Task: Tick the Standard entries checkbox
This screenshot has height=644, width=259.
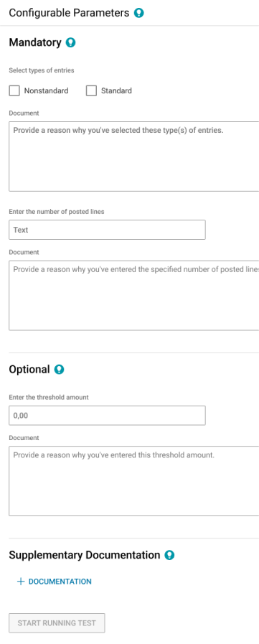Action: [91, 90]
